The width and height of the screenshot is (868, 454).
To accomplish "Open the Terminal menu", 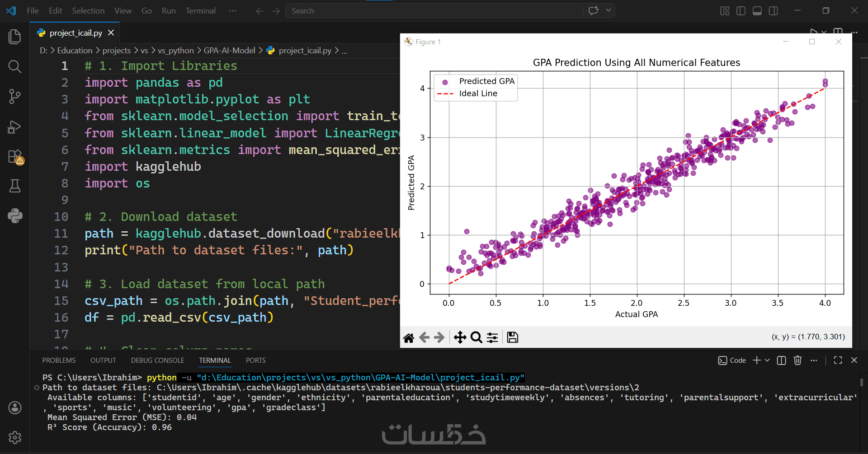I will pos(200,11).
